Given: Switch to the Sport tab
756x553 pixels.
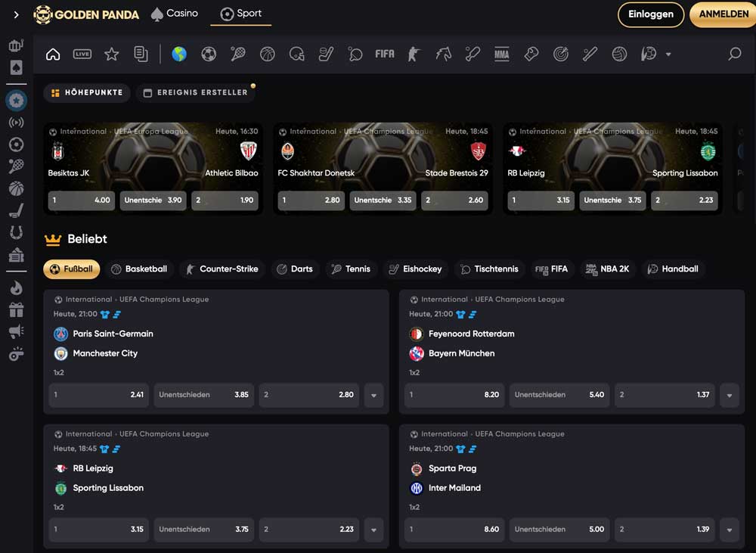Looking at the screenshot, I should pyautogui.click(x=240, y=14).
